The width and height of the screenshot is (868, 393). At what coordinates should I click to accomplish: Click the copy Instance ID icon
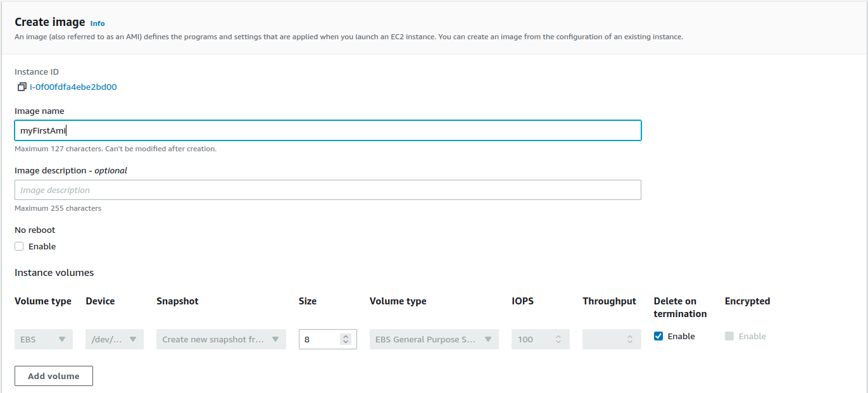point(22,87)
